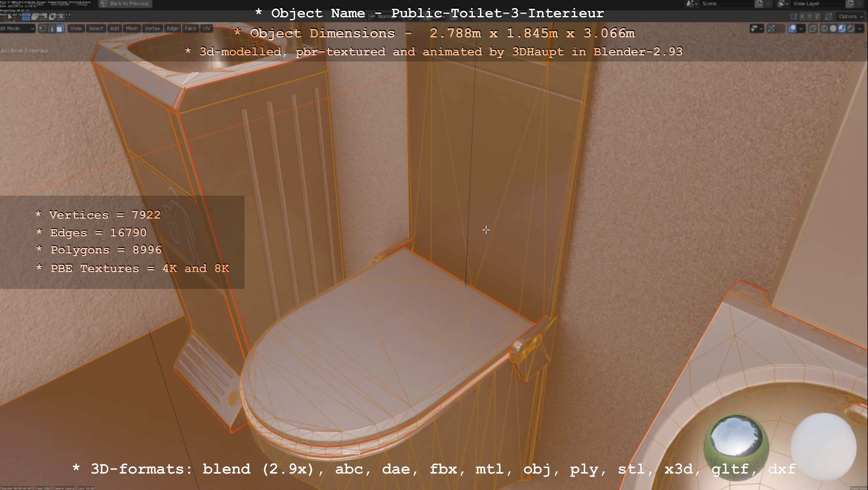Click the Frame 2688 status text

pos(42,488)
